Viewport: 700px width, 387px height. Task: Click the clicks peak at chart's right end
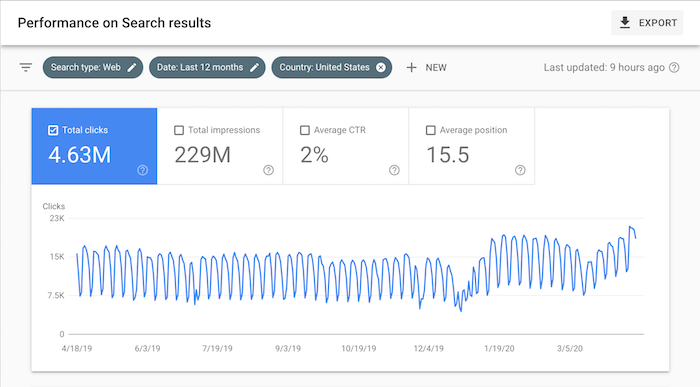(630, 227)
